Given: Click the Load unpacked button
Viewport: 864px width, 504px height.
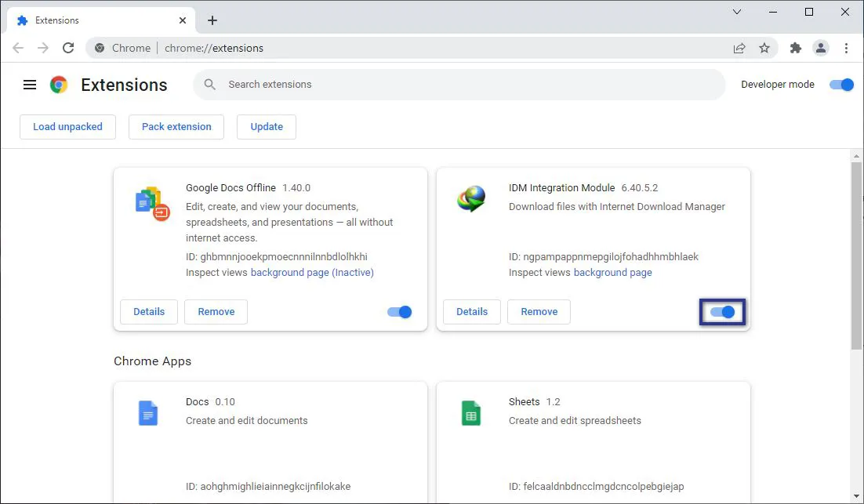Looking at the screenshot, I should [x=67, y=126].
